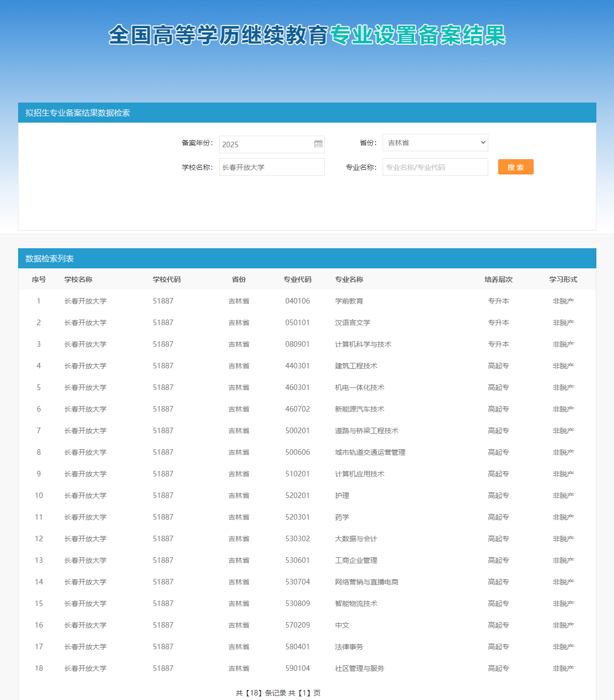Click major code 460702

point(298,409)
